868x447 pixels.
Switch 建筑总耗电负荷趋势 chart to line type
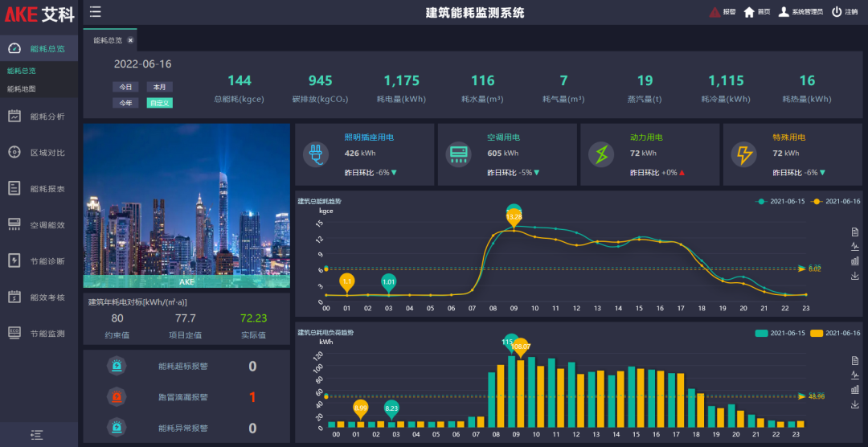[x=854, y=375]
